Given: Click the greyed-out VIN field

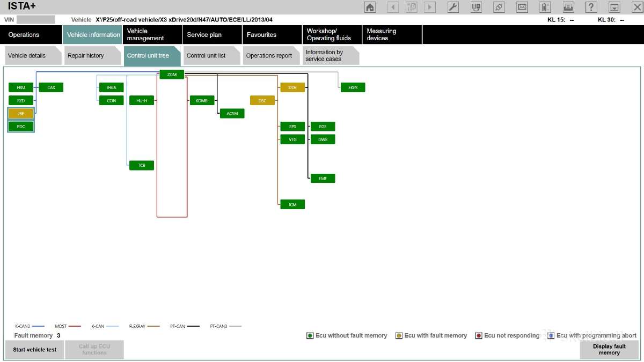Looking at the screenshot, I should (35, 19).
